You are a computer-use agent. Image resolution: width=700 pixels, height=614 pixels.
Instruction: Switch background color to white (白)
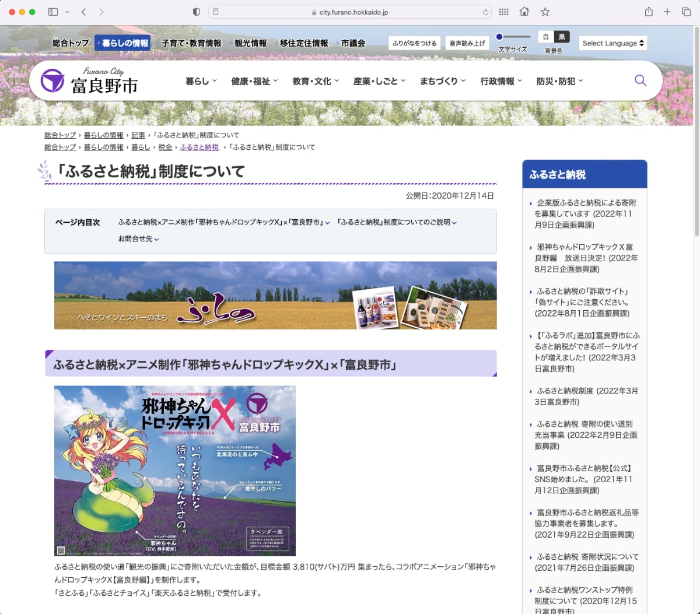coord(546,37)
